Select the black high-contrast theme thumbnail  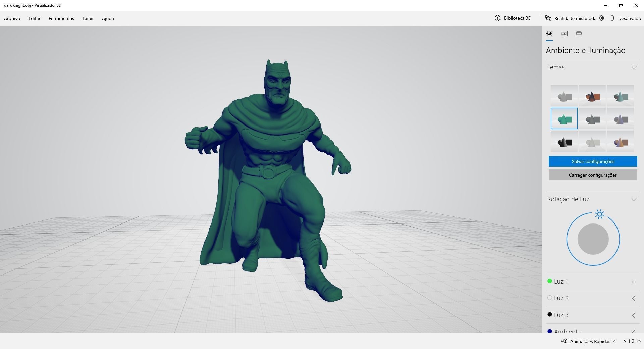564,141
